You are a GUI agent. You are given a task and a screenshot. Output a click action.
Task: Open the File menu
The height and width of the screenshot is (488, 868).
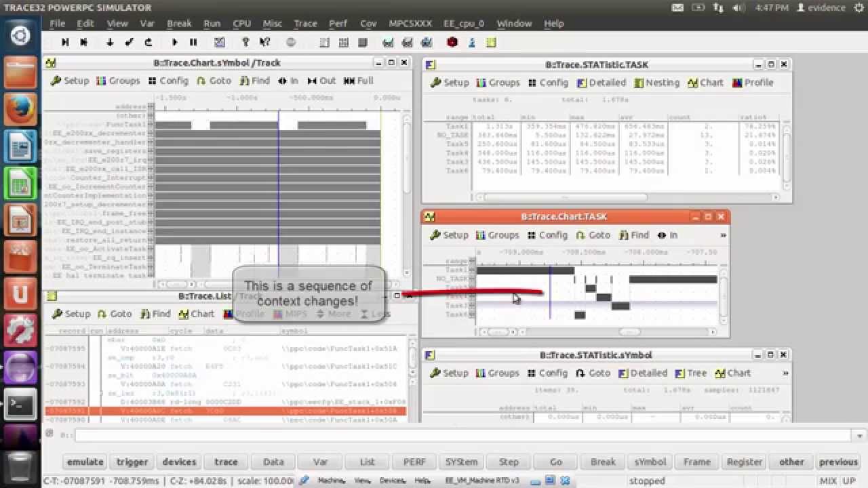point(58,23)
